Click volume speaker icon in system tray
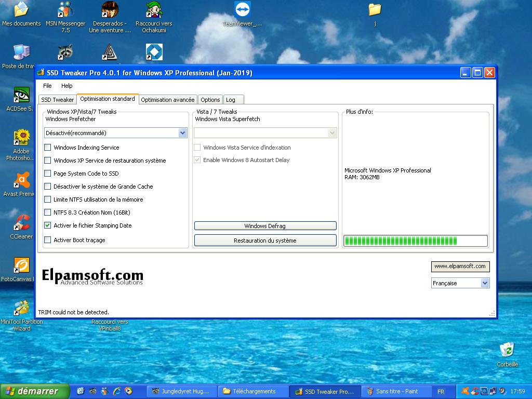The image size is (532, 399). [x=502, y=391]
